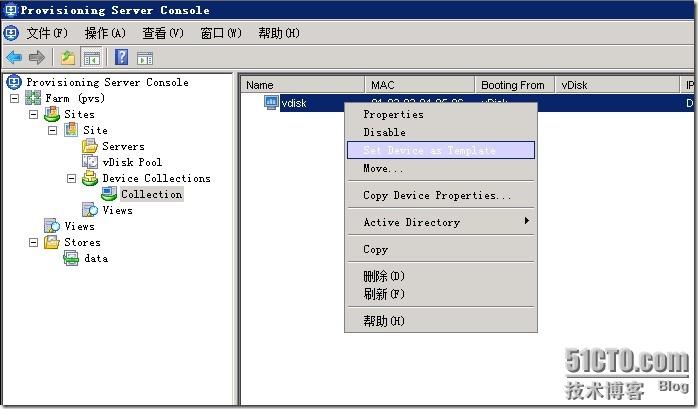698x409 pixels.
Task: Collapse the Device Collections node
Action: [71, 178]
